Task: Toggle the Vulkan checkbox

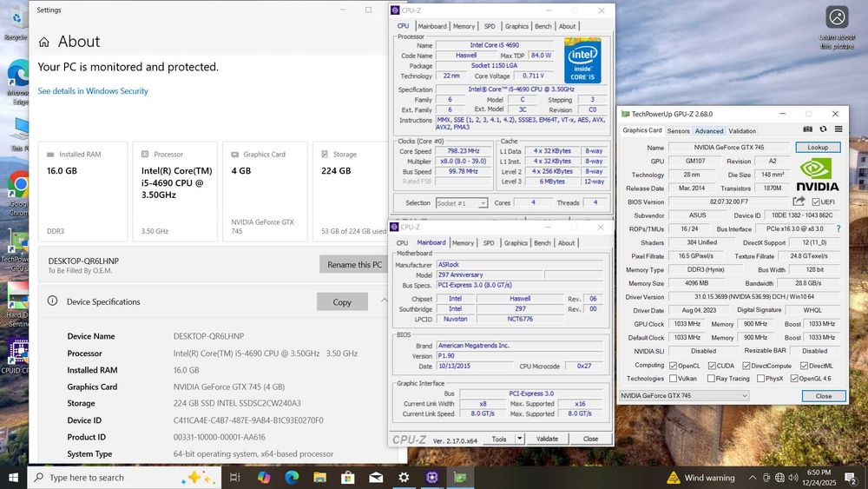Action: point(674,379)
